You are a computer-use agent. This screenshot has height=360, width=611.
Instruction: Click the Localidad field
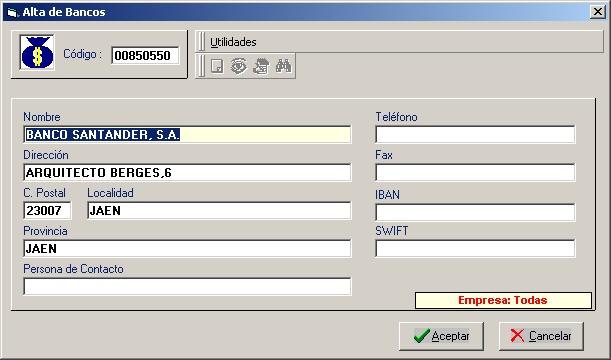(x=219, y=211)
